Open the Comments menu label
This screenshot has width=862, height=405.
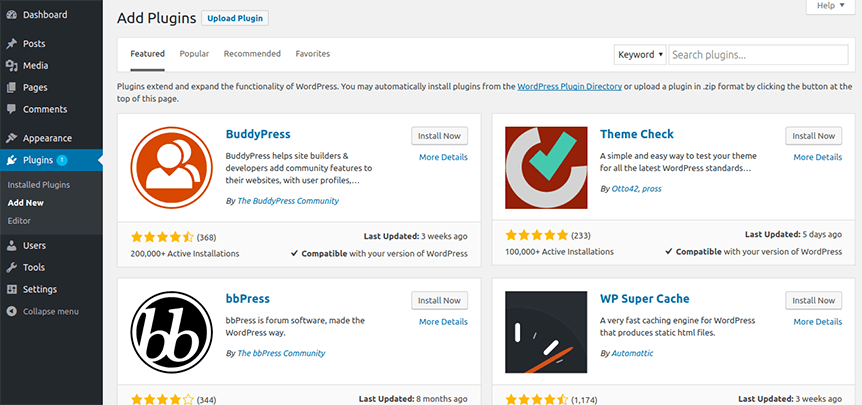pyautogui.click(x=45, y=109)
